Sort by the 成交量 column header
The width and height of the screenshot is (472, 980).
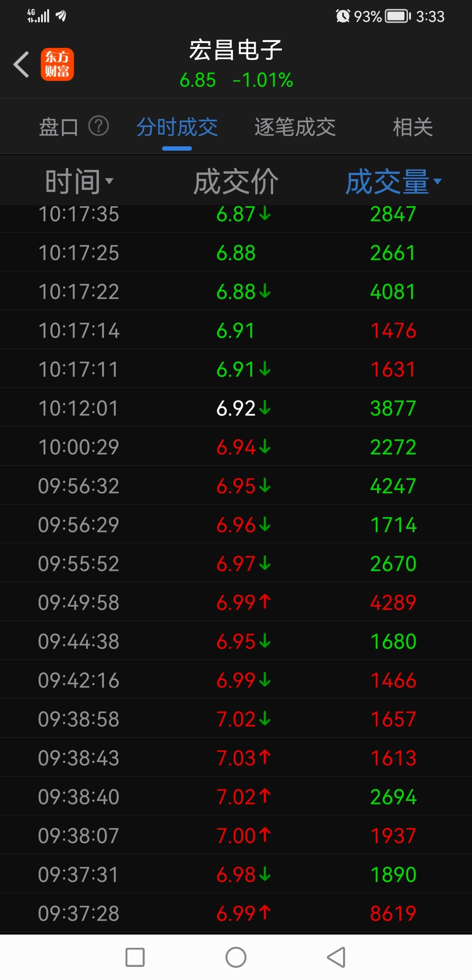click(393, 181)
